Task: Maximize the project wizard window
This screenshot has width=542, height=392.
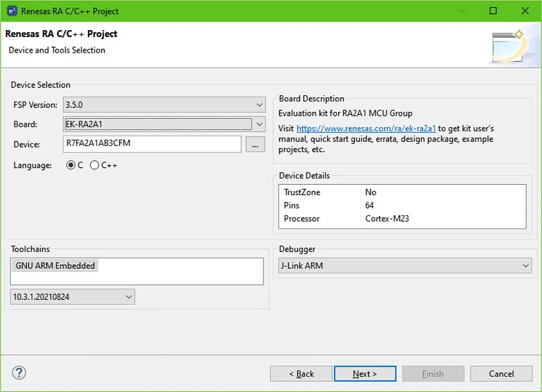Action: point(493,11)
